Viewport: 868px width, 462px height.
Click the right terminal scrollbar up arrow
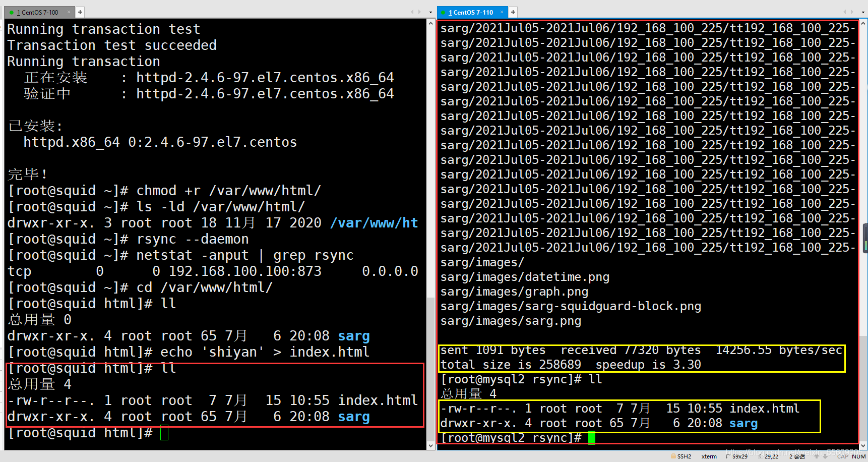[x=864, y=23]
